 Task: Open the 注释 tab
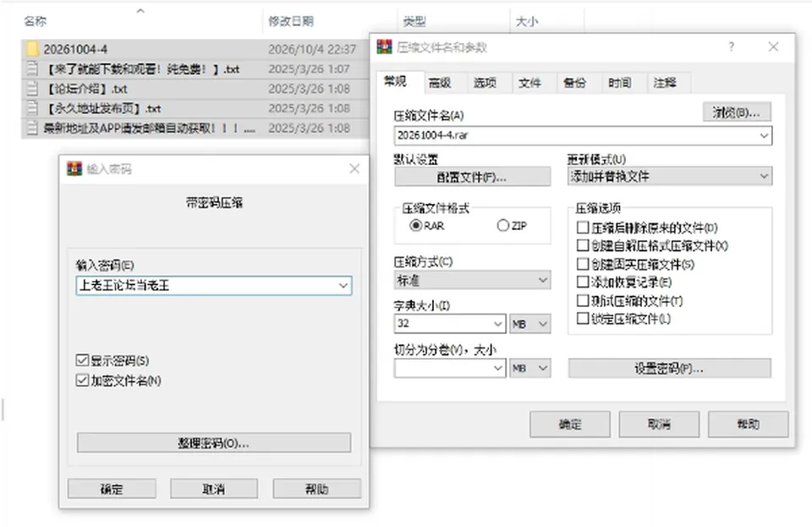tap(665, 82)
